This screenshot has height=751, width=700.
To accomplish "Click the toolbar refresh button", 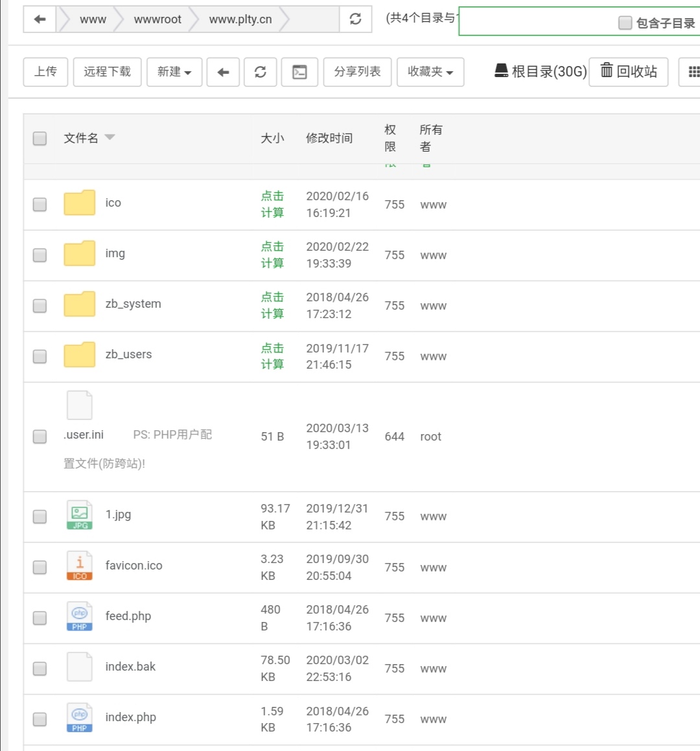I will click(x=261, y=72).
